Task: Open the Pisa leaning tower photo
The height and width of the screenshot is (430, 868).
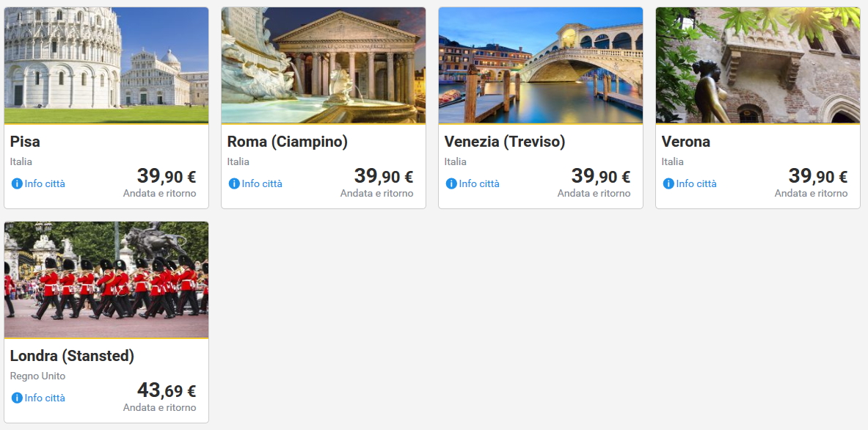Action: (x=106, y=65)
